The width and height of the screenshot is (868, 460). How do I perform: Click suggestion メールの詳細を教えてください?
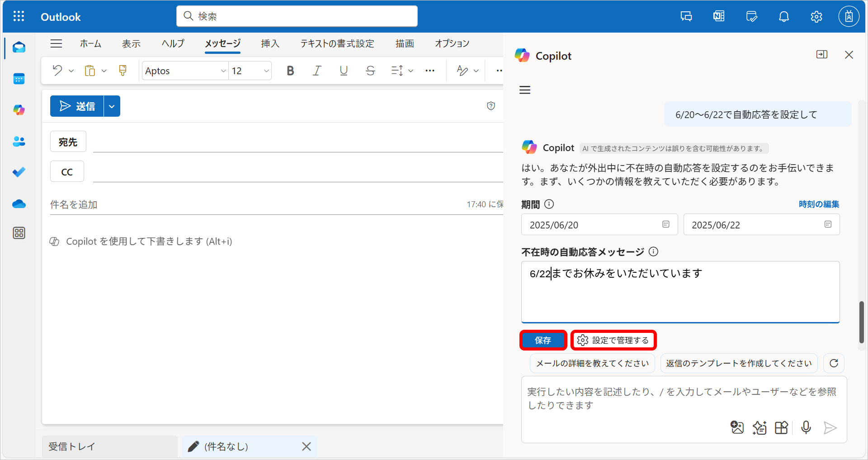pos(592,363)
